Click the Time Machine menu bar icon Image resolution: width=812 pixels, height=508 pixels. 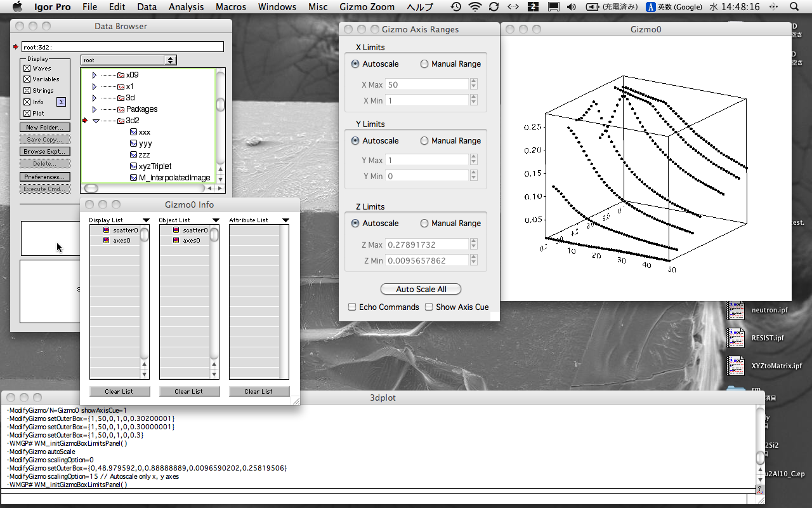pos(455,7)
